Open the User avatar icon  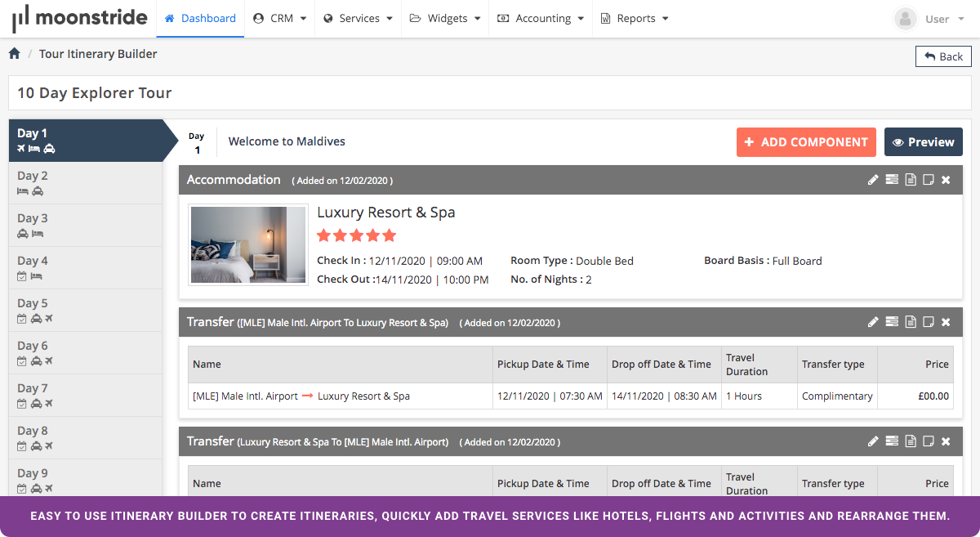click(x=905, y=19)
